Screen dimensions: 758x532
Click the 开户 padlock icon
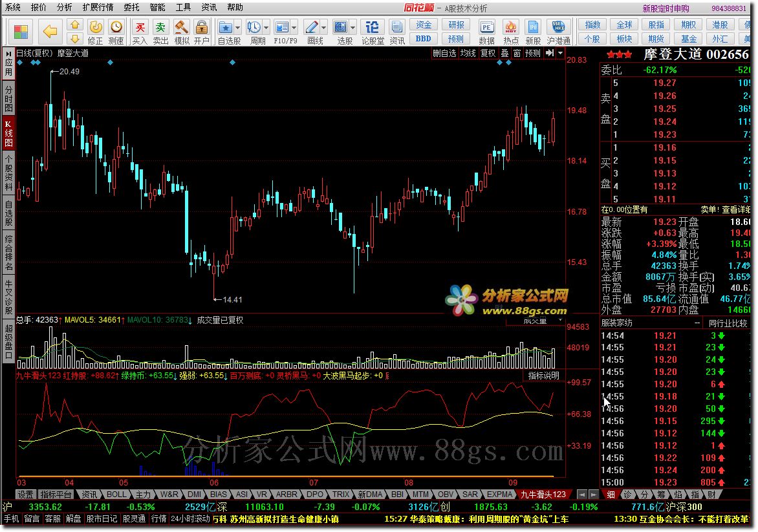202,27
